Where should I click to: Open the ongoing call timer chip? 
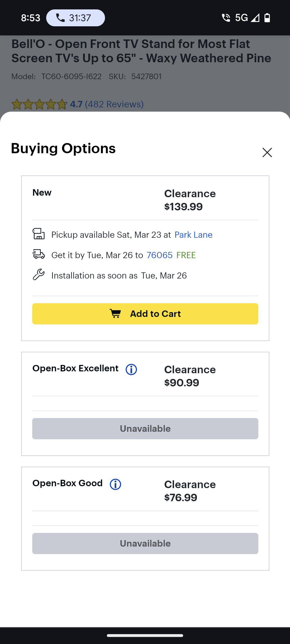coord(75,18)
